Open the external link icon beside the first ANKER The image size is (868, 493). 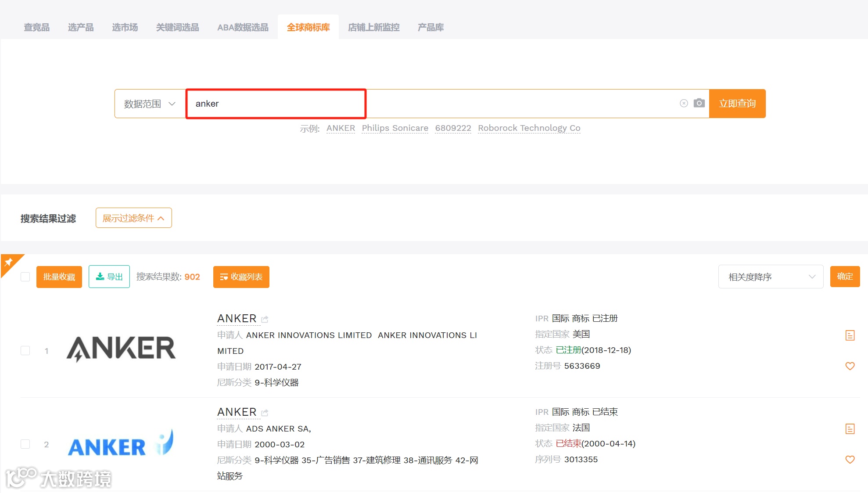[x=265, y=319]
